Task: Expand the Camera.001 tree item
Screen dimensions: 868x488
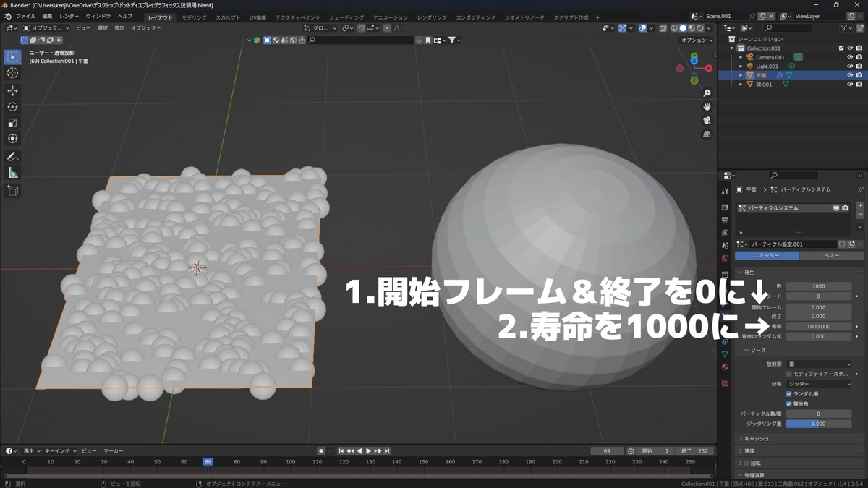Action: click(x=741, y=57)
